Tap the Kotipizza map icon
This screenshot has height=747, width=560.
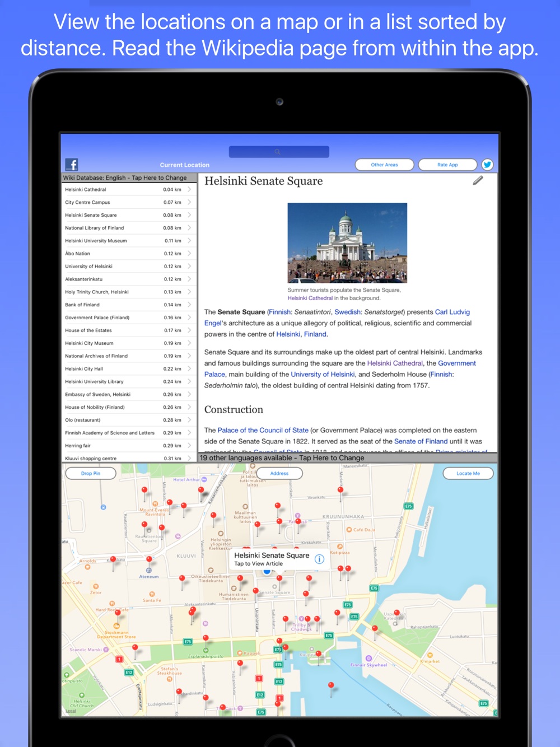tap(340, 547)
